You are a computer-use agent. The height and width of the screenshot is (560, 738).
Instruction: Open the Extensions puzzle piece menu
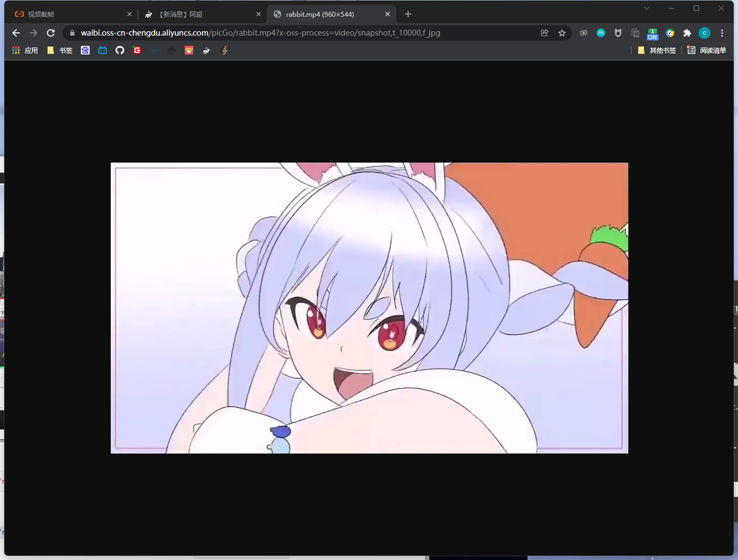click(687, 33)
